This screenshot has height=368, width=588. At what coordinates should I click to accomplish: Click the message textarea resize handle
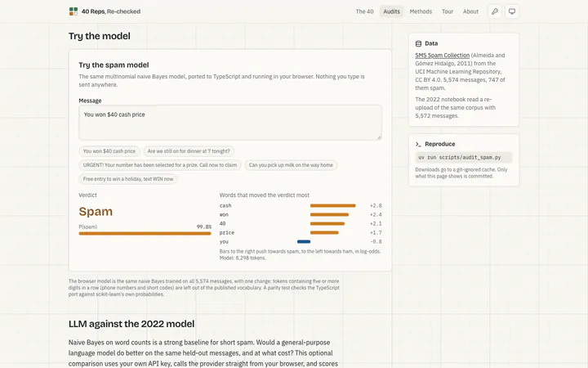pos(379,137)
